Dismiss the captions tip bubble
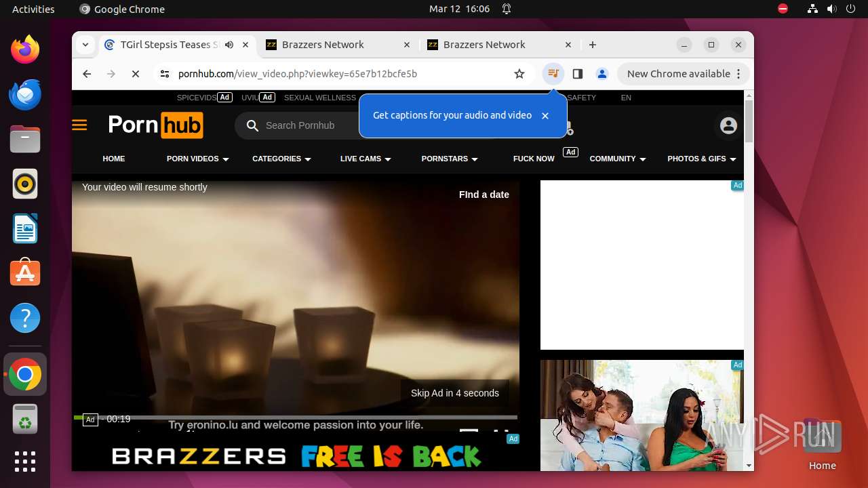The image size is (868, 488). point(545,116)
